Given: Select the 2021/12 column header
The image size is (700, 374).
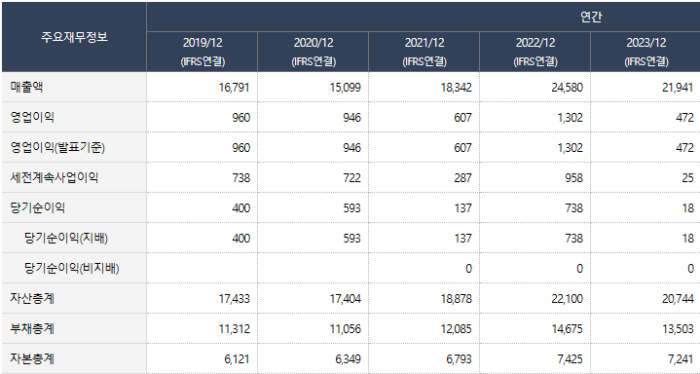Looking at the screenshot, I should pyautogui.click(x=424, y=52).
